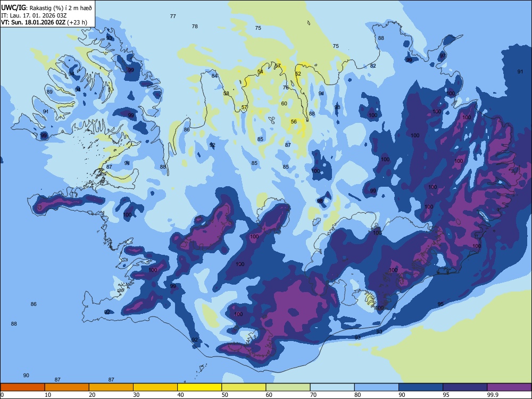The height and width of the screenshot is (399, 532).
Task: Click the title 'UWC/IG: Rakastig (%) í 2 m hæð'
Action: tap(46, 8)
